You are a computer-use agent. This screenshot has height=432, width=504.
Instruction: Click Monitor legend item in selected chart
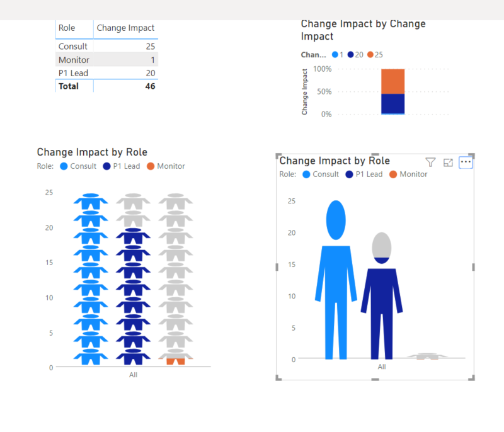tap(408, 174)
